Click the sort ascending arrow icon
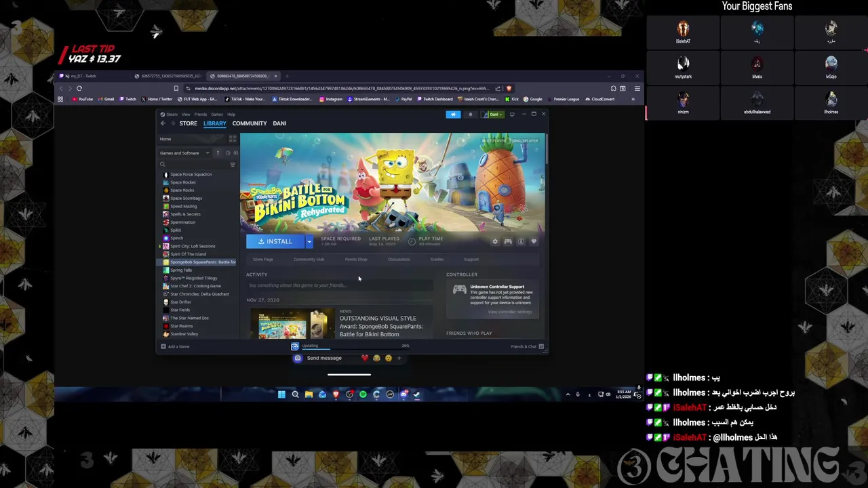This screenshot has width=868, height=488. pos(218,153)
